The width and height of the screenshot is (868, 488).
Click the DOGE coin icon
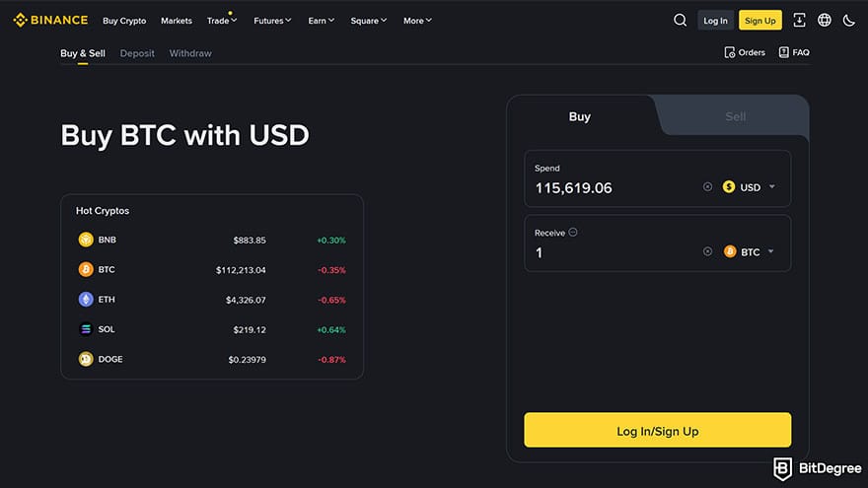point(86,359)
